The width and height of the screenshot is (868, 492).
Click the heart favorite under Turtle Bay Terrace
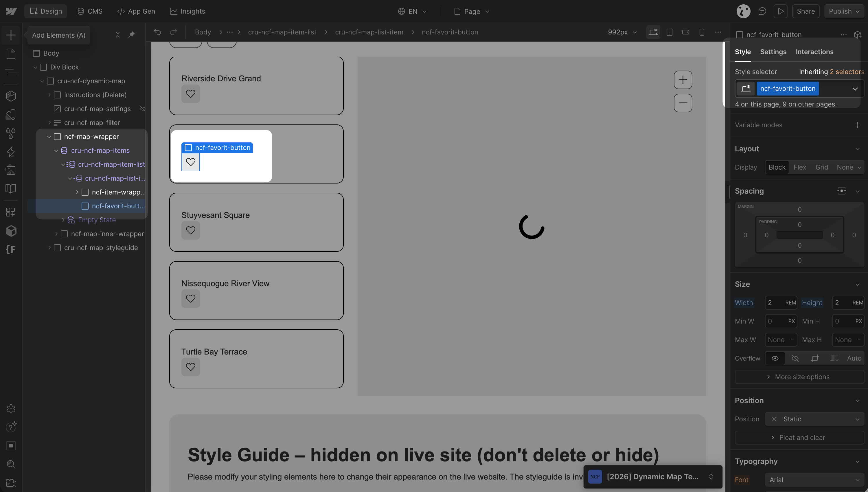point(190,367)
